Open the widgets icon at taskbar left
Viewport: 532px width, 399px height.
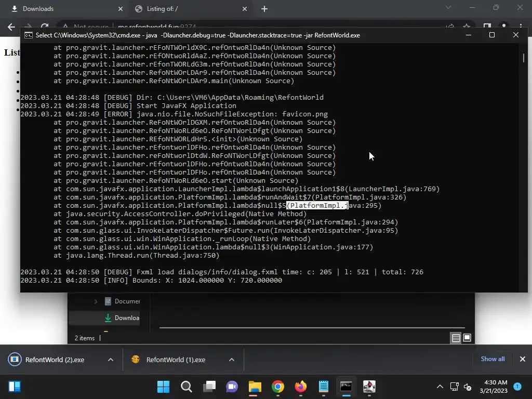[15, 387]
